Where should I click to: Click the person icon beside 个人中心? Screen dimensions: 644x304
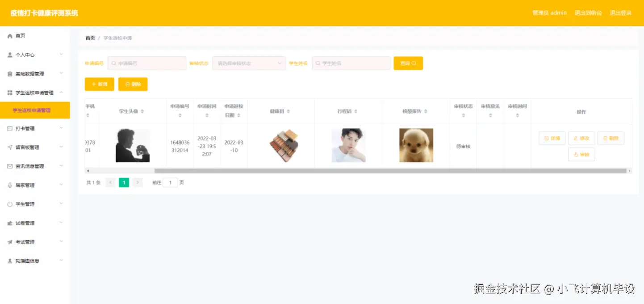(x=10, y=55)
